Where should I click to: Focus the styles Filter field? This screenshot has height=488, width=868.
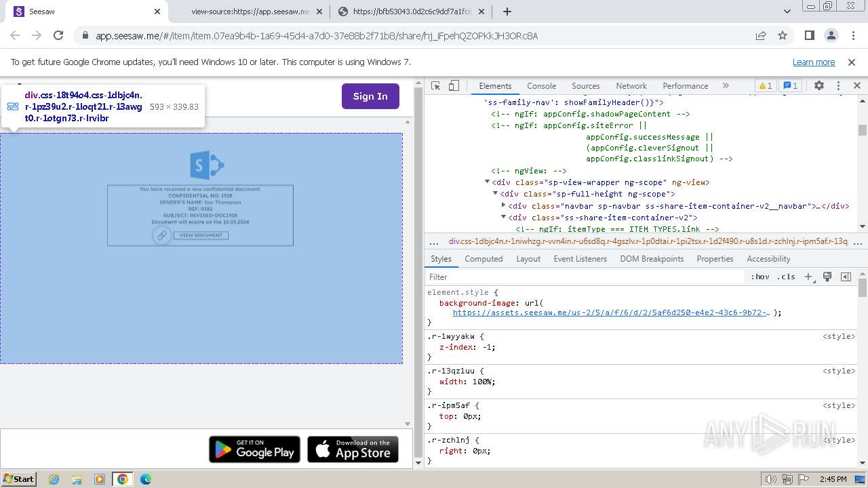[585, 277]
